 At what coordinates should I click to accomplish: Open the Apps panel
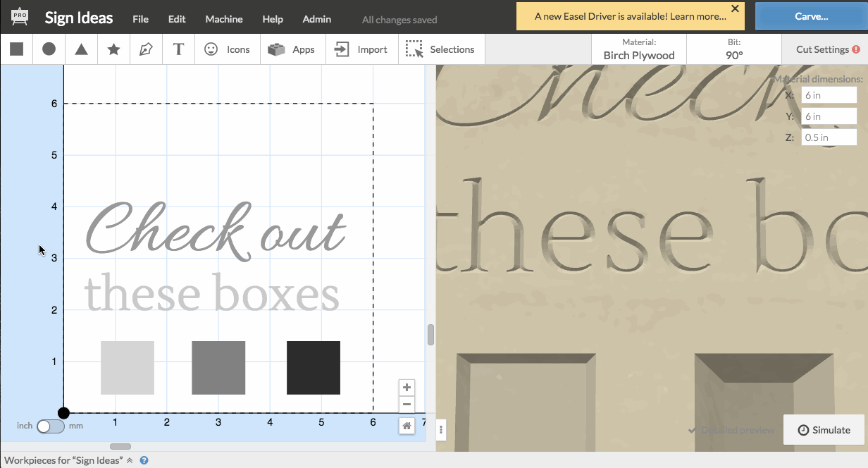coord(292,49)
